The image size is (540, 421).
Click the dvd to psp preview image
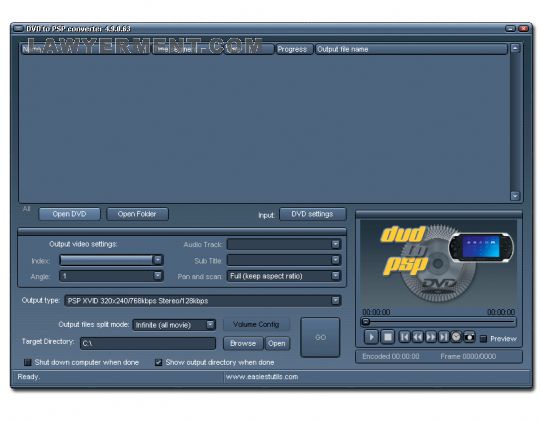point(438,264)
